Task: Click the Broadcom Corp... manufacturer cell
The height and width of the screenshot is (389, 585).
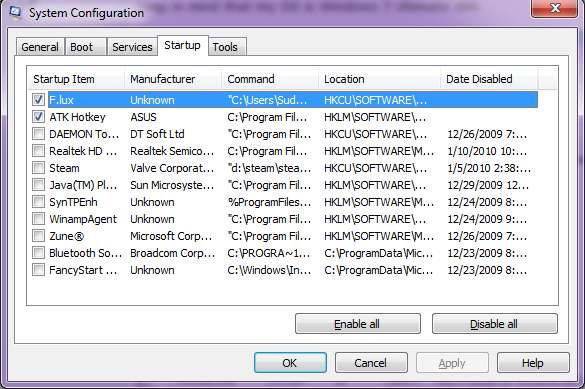Action: pos(172,253)
